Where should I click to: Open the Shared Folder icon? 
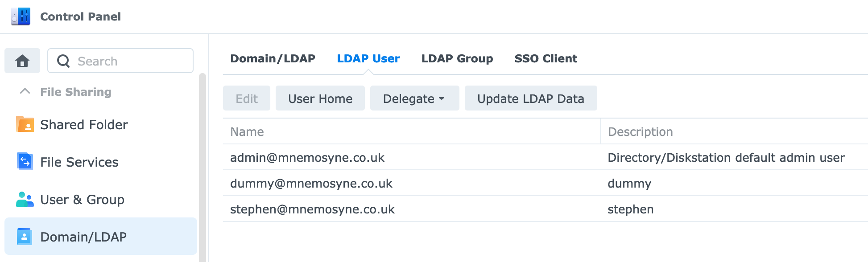25,124
